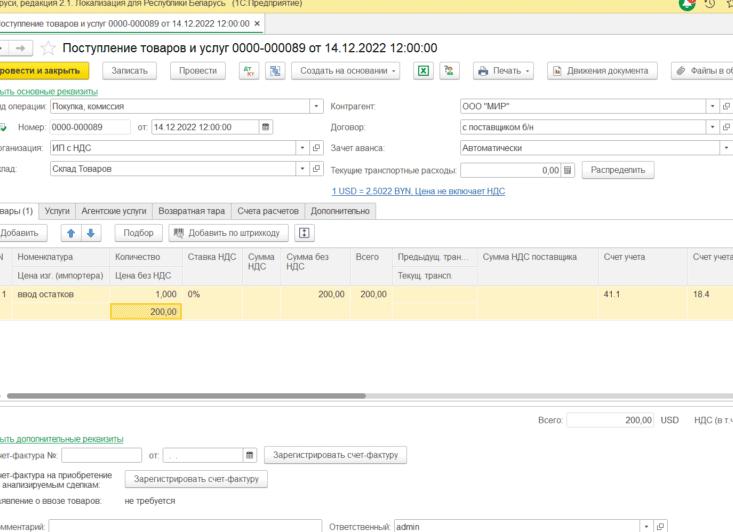Click the 18.4 account cell
This screenshot has height=532, width=733.
coord(710,295)
